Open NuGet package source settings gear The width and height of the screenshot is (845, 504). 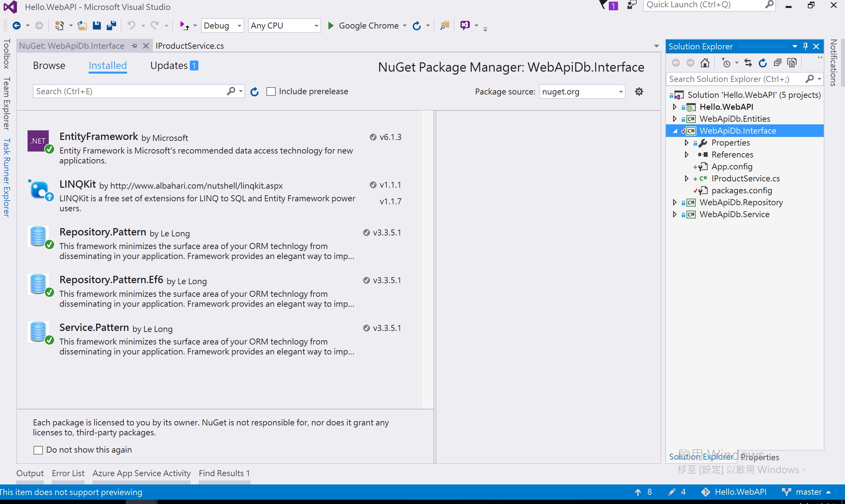click(x=639, y=92)
